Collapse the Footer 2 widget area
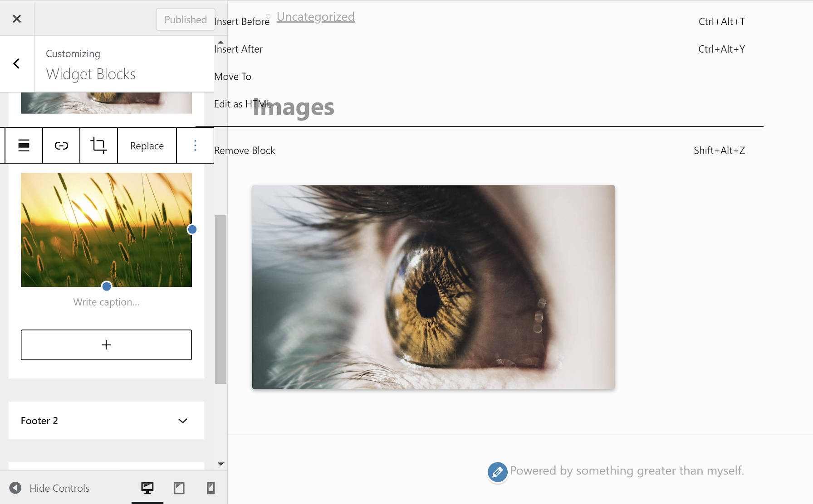This screenshot has height=504, width=813. (183, 421)
